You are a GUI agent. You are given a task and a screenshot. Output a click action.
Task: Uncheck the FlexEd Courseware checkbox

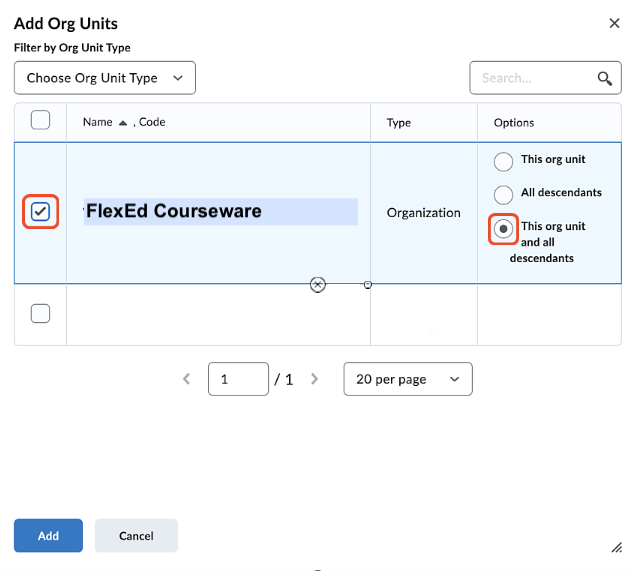pyautogui.click(x=40, y=212)
